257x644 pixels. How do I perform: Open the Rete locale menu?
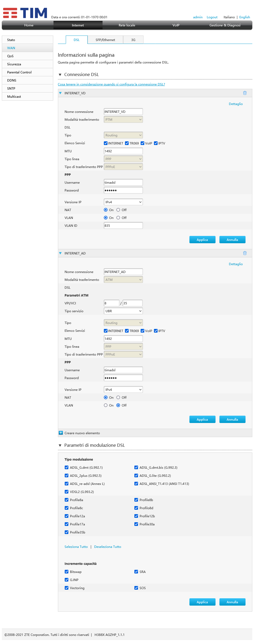coord(127,25)
